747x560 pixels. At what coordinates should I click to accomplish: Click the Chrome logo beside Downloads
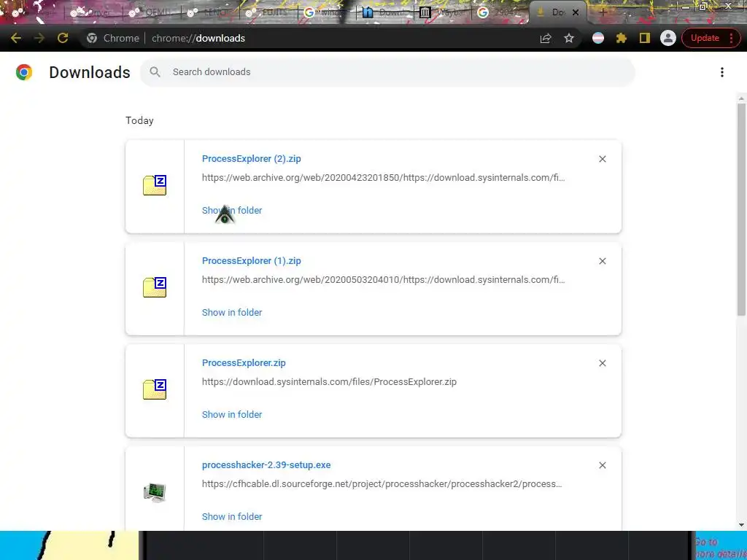click(24, 72)
